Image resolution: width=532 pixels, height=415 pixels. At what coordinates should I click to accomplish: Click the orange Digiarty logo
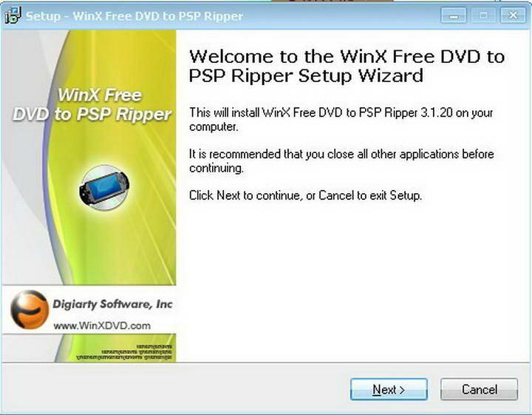click(30, 310)
